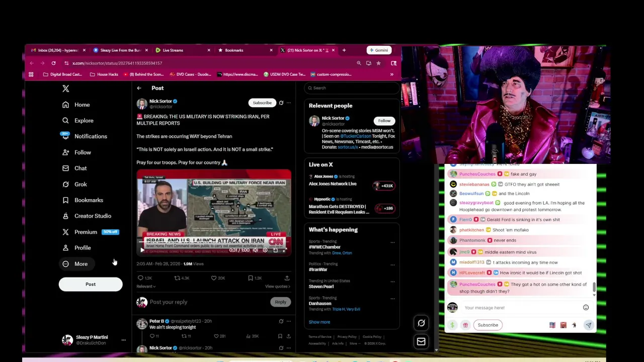Screen dimensions: 644x362
Task: Mute the video volume
Action: [255, 250]
